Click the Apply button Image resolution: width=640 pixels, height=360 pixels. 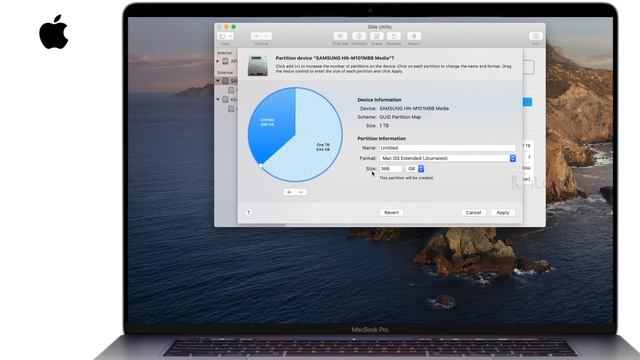503,213
